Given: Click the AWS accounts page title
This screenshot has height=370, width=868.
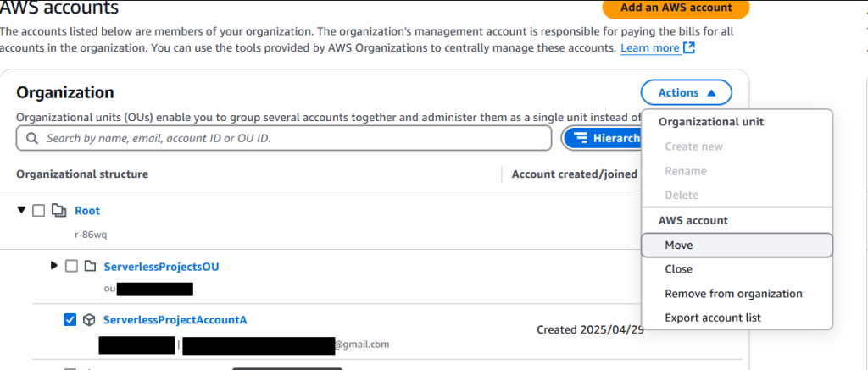Looking at the screenshot, I should pyautogui.click(x=59, y=8).
